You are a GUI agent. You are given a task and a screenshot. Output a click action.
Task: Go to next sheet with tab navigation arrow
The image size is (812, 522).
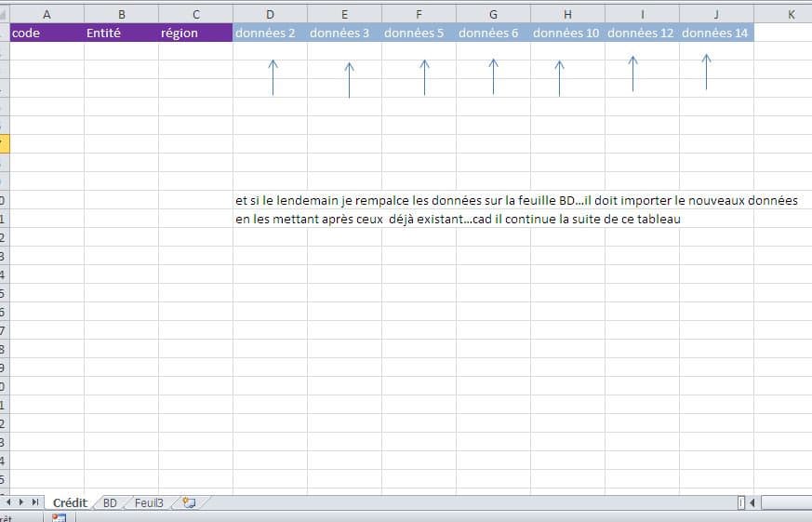(x=21, y=502)
